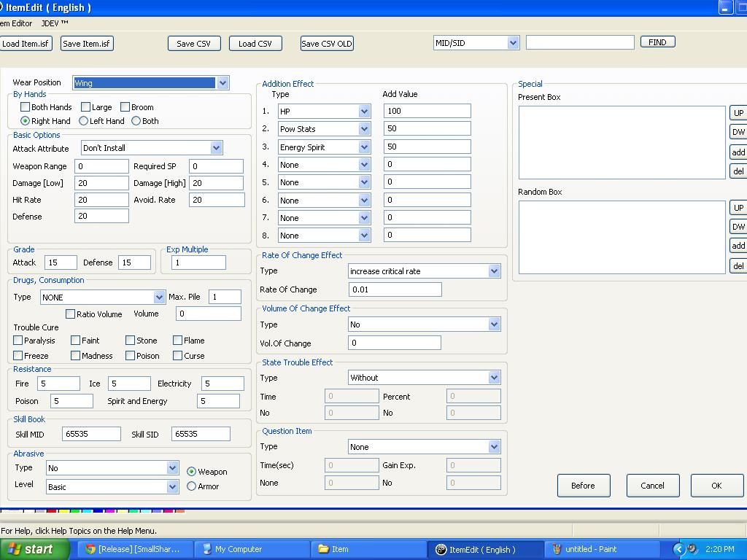Viewport: 747px width, 560px height.
Task: Click the Save CSV button
Action: 194,44
